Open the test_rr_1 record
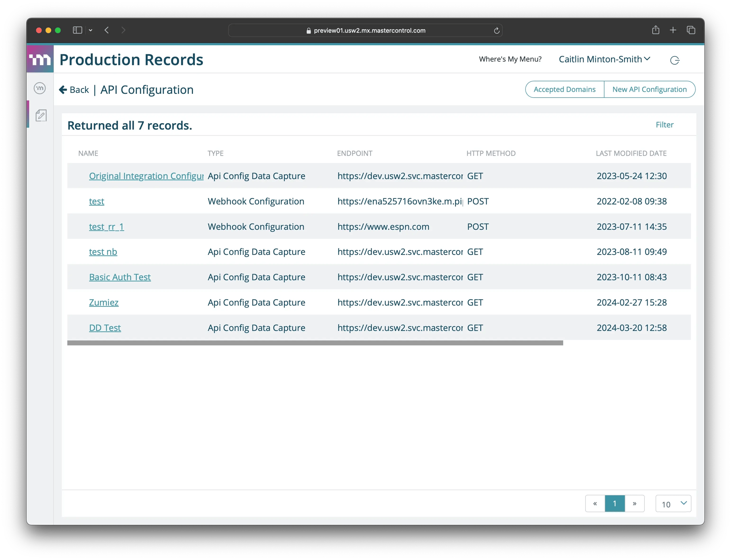This screenshot has height=560, width=731. [x=106, y=226]
